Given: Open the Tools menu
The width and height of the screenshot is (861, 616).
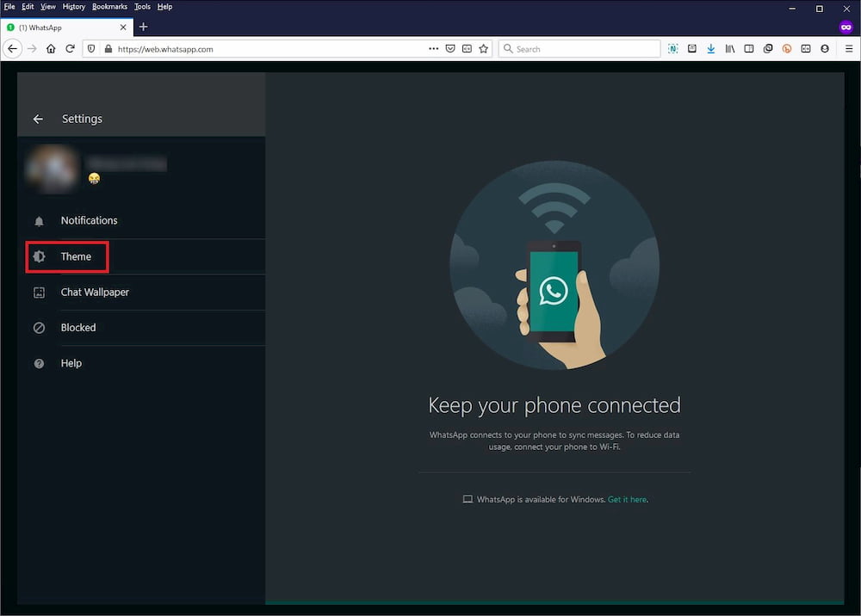Looking at the screenshot, I should point(142,7).
